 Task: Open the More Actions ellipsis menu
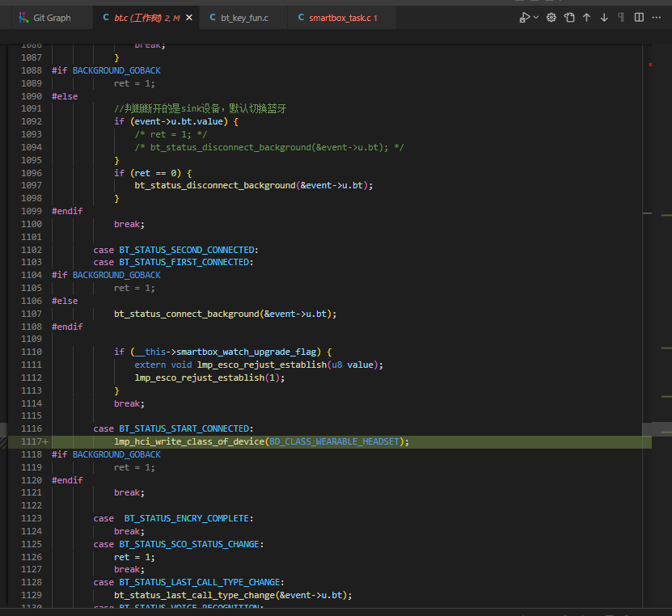pos(657,18)
